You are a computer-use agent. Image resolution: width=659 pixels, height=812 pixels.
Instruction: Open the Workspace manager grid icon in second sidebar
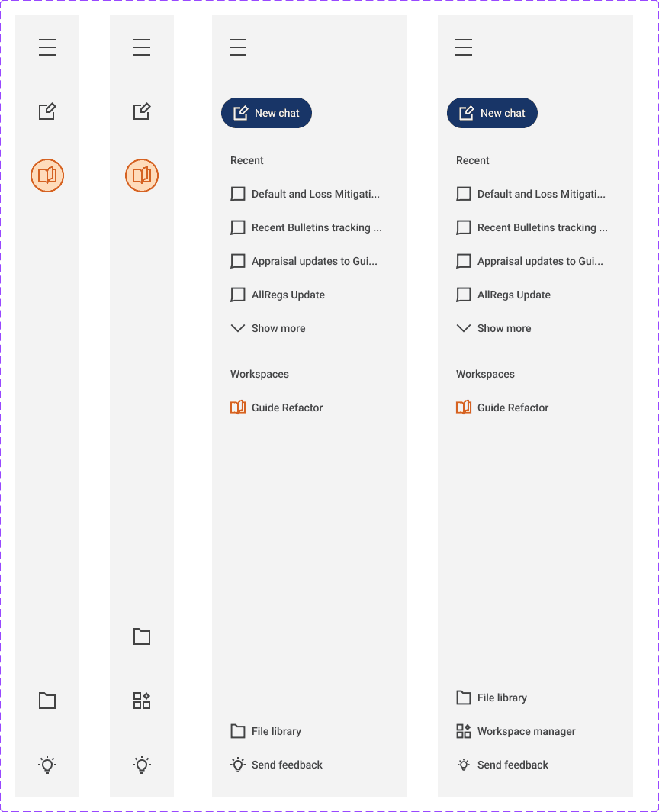141,700
